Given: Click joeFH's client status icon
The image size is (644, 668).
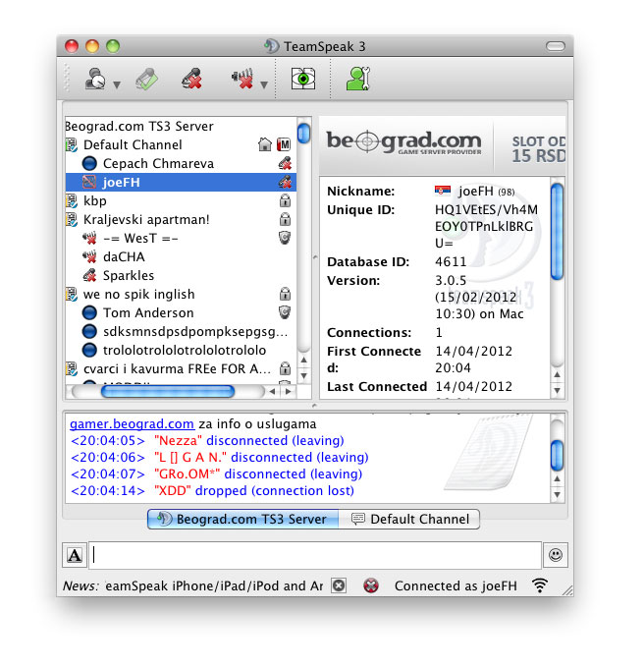Looking at the screenshot, I should pos(89,183).
